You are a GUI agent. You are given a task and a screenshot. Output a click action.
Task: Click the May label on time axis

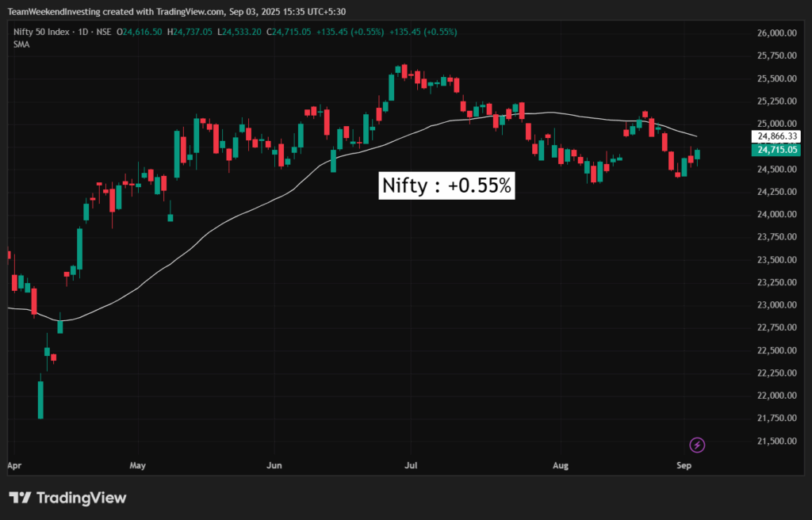pyautogui.click(x=137, y=465)
